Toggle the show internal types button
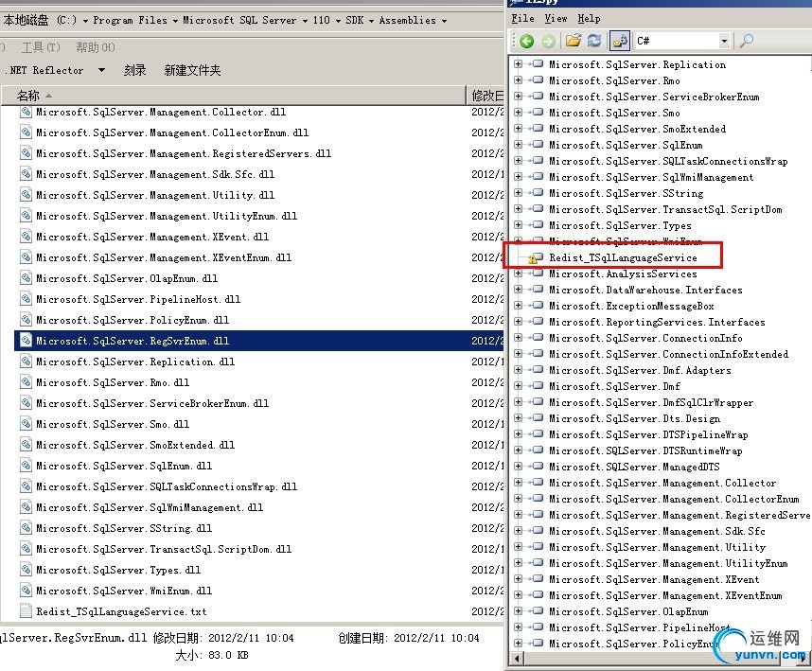The height and width of the screenshot is (671, 812). point(620,41)
